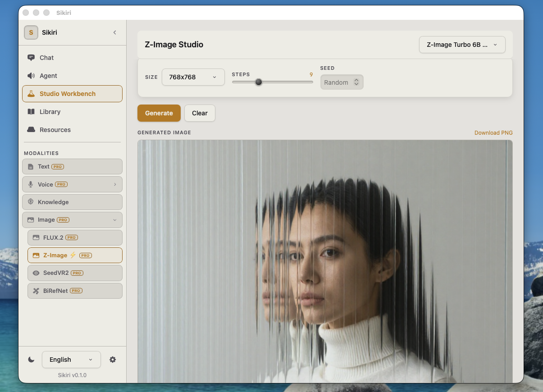Click the Studio Workbench flask icon

point(31,94)
